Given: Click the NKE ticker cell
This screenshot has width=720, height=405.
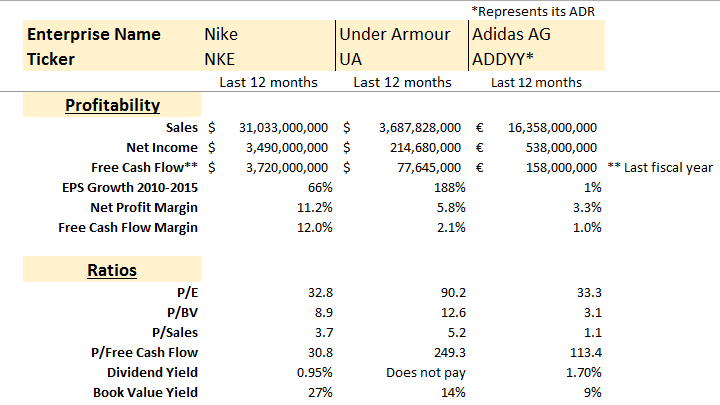Looking at the screenshot, I should pos(221,58).
